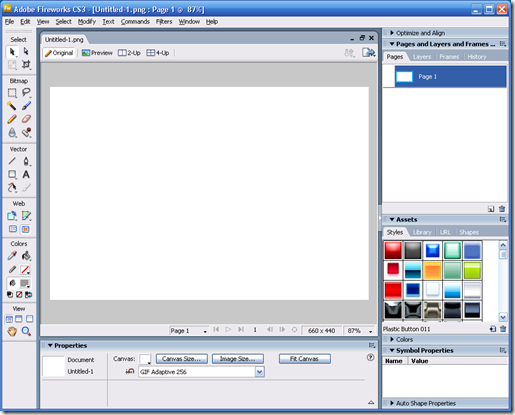Play the frame animation
This screenshot has height=415, width=515.
click(228, 329)
